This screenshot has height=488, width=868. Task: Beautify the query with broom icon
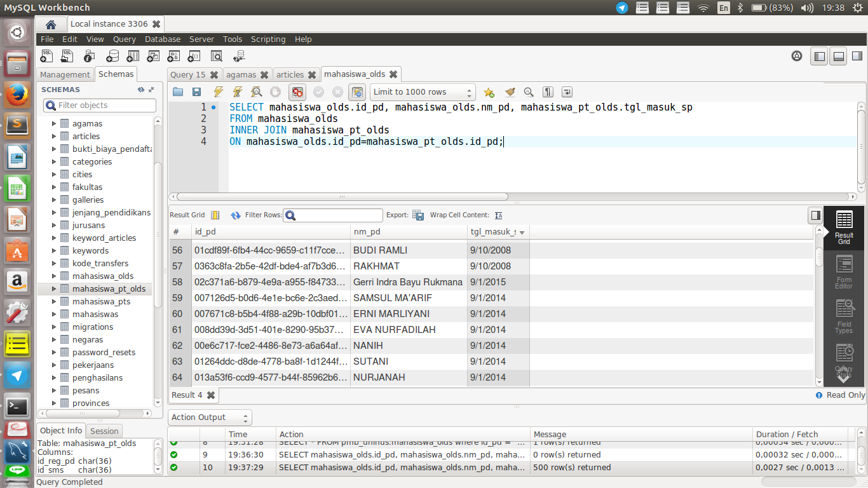coord(509,92)
